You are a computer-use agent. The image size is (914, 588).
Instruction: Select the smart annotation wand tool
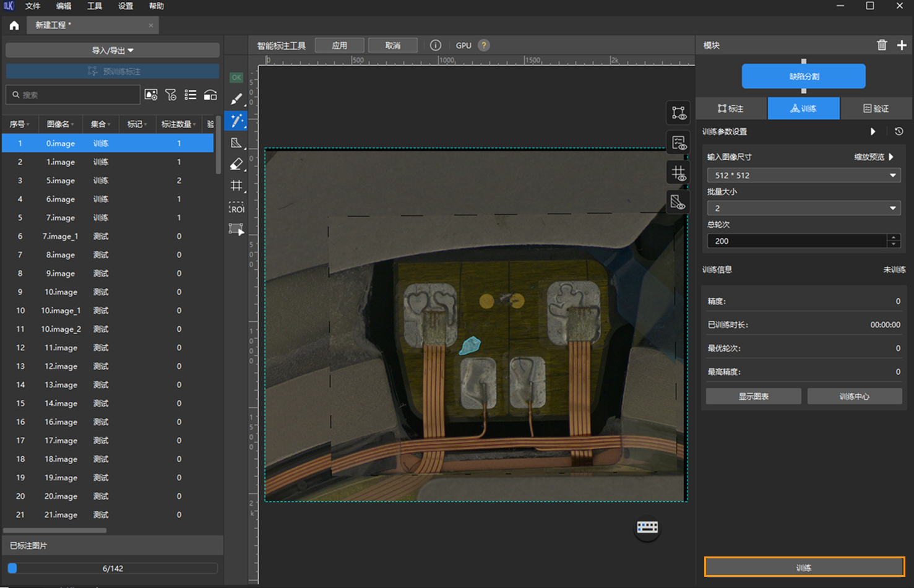point(236,120)
